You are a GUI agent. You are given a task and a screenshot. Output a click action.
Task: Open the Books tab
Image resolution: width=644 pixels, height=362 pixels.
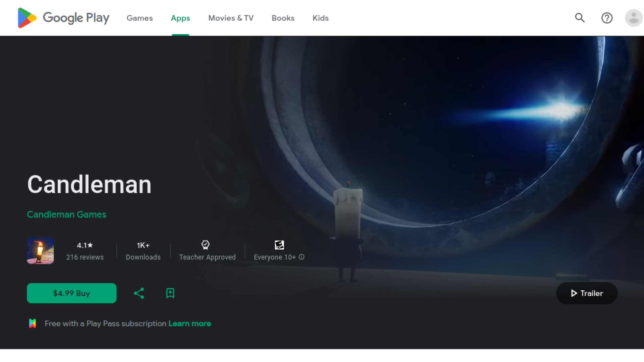(x=283, y=18)
